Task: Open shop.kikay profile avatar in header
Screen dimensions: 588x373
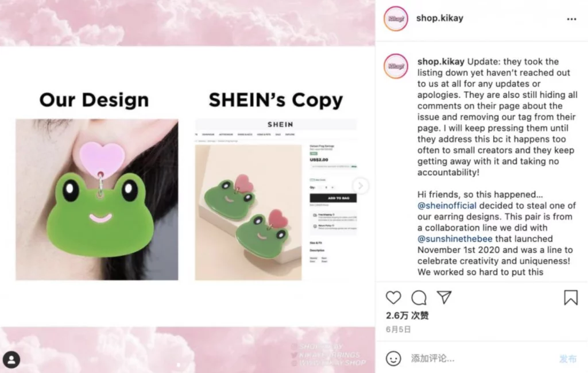Action: (396, 18)
